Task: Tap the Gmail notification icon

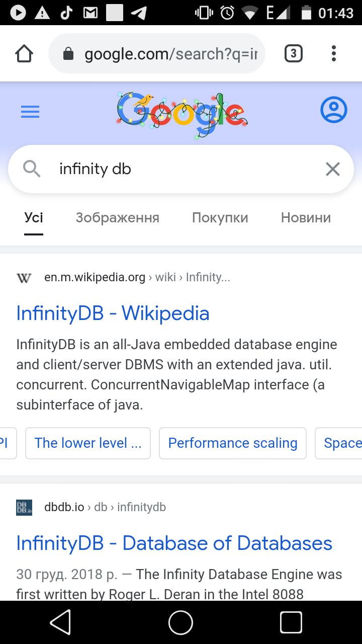Action: pos(90,13)
